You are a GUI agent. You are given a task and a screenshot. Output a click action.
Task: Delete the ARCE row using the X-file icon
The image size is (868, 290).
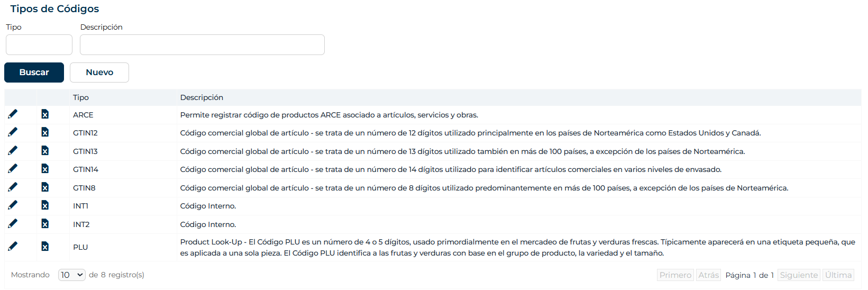pyautogui.click(x=45, y=114)
